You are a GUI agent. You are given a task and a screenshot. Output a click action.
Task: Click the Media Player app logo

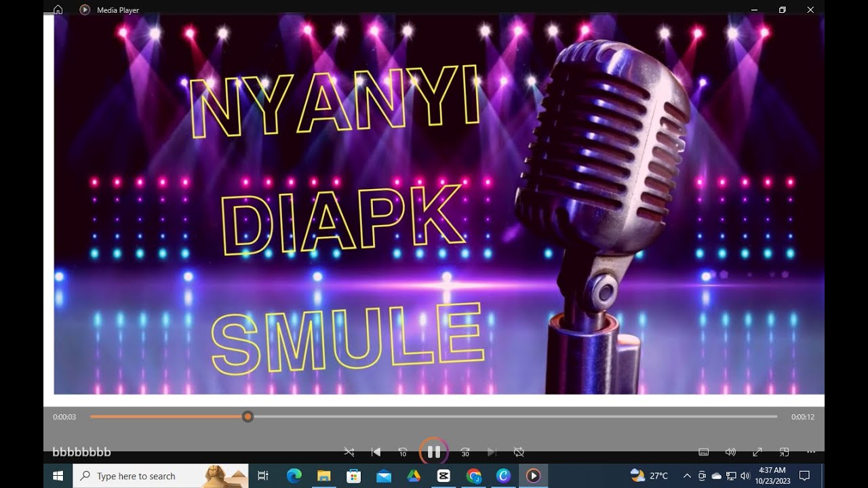tap(85, 9)
